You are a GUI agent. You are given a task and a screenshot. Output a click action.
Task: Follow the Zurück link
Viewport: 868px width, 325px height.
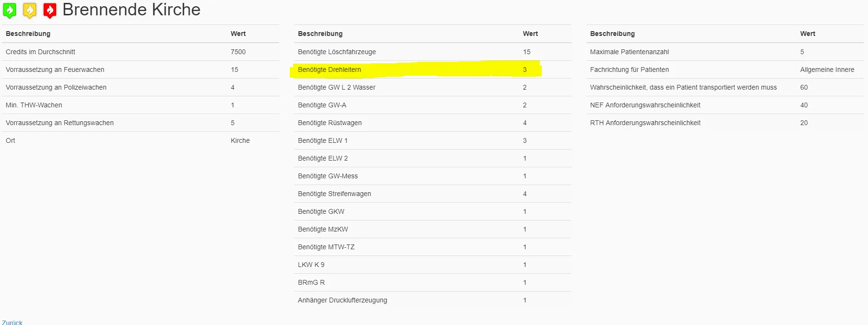pos(12,322)
